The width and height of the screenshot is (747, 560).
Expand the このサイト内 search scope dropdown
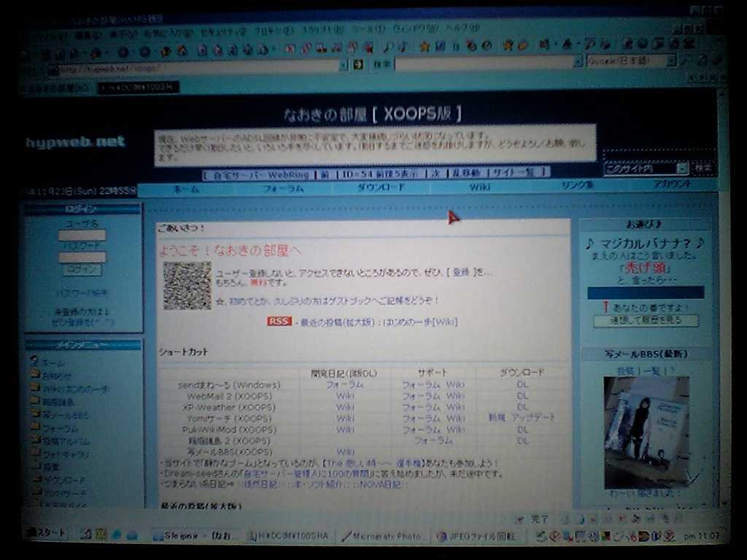pos(682,168)
